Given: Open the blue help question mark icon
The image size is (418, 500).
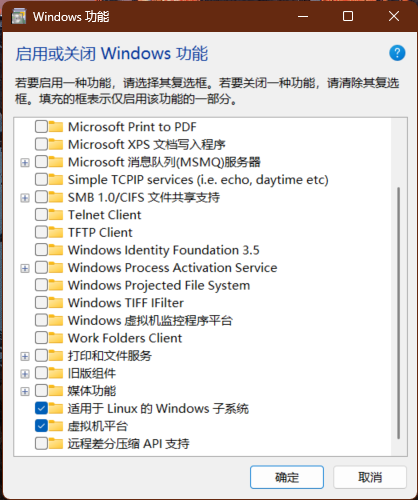Looking at the screenshot, I should click(x=397, y=53).
